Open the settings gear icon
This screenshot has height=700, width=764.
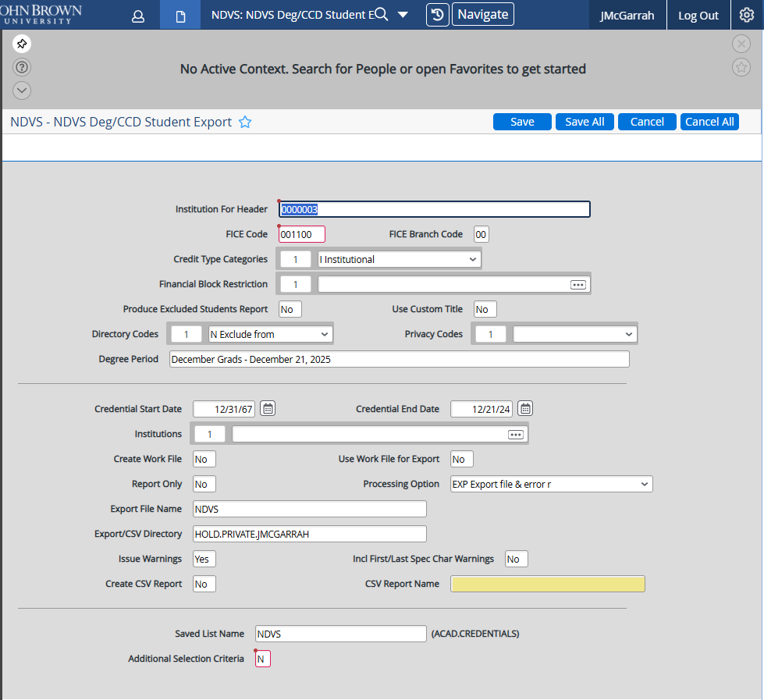pos(747,15)
